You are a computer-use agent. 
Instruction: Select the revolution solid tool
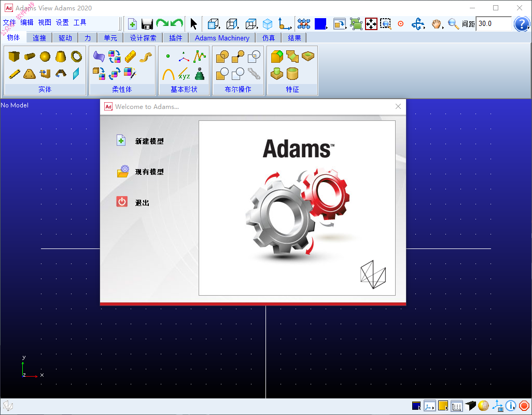(x=61, y=74)
